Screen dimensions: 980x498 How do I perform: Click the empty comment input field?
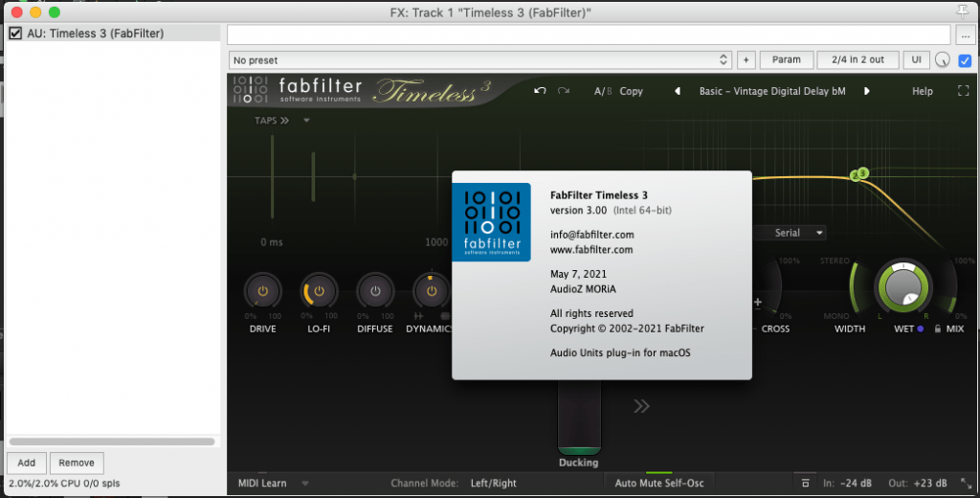pos(589,35)
